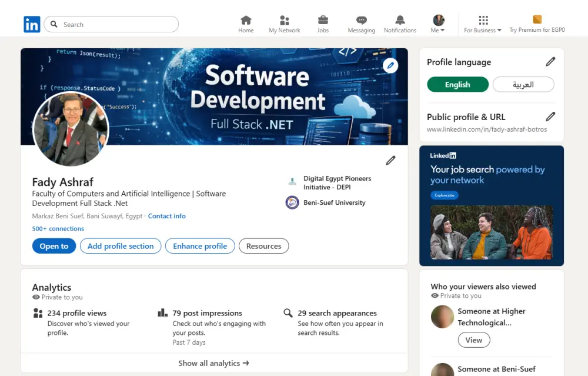Click the pencil icon on the cover banner
588x376 pixels.
(x=390, y=65)
